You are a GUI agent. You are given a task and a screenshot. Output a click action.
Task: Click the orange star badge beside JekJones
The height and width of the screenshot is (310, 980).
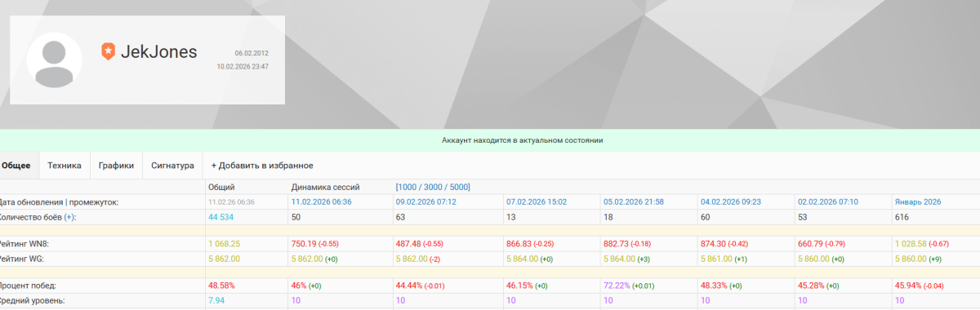[x=108, y=51]
